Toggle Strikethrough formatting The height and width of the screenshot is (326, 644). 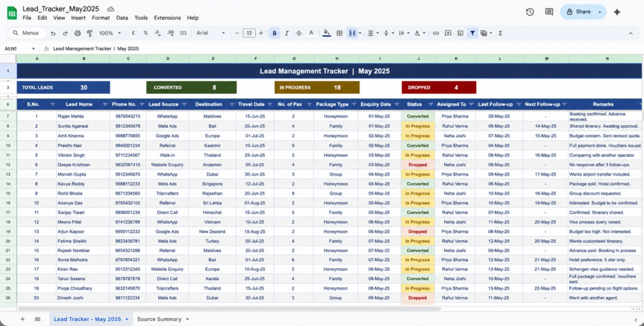299,33
